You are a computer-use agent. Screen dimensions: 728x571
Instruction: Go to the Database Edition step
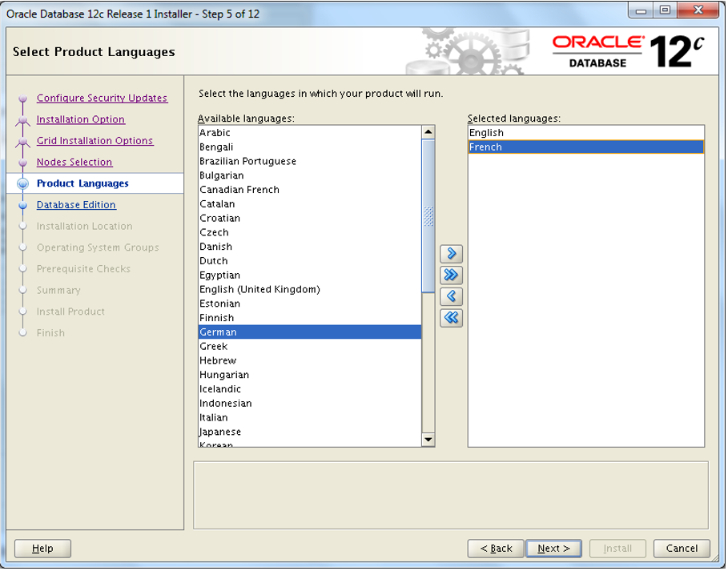pyautogui.click(x=76, y=205)
